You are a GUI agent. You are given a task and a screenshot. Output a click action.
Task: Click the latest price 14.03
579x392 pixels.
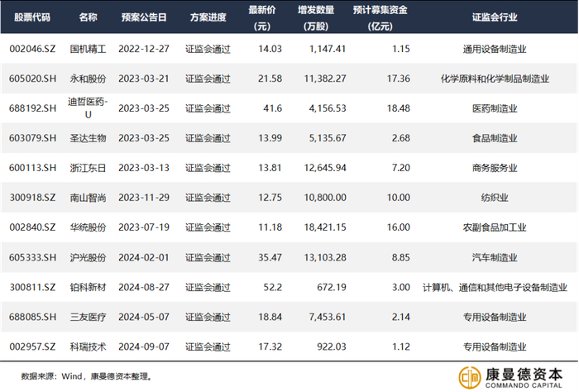tap(270, 49)
